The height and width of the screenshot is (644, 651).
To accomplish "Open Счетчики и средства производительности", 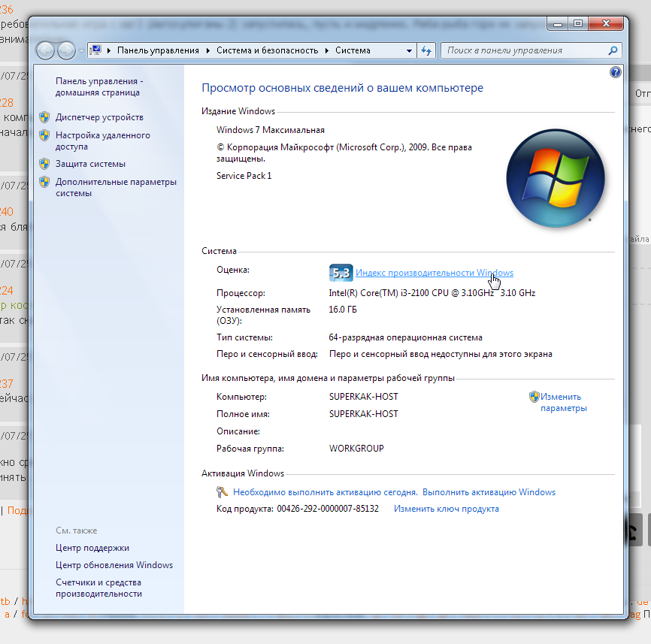I will point(98,588).
